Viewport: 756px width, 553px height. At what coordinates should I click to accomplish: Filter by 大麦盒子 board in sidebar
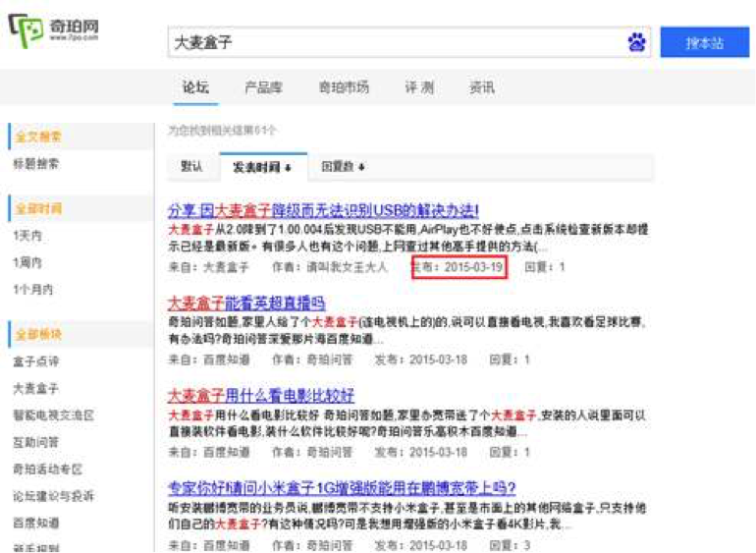coord(35,388)
